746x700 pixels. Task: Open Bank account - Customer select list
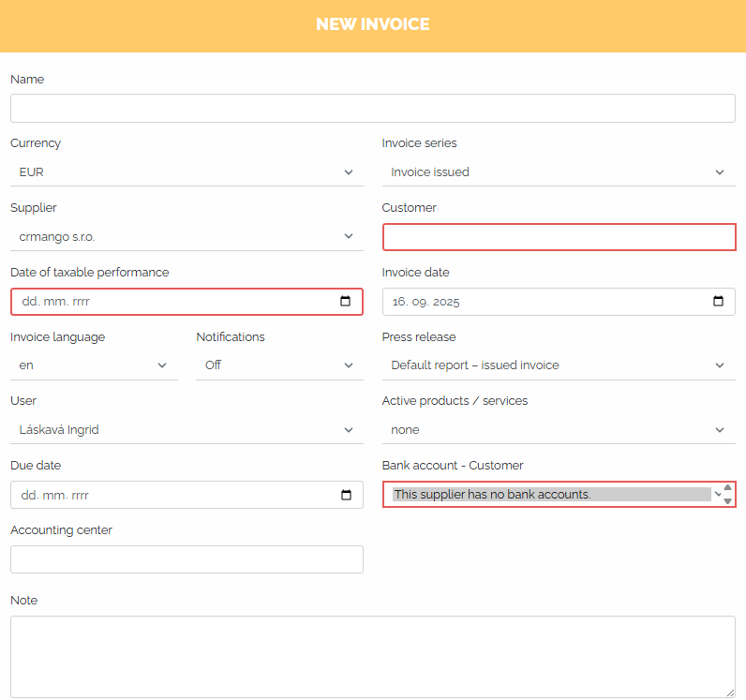coord(552,495)
